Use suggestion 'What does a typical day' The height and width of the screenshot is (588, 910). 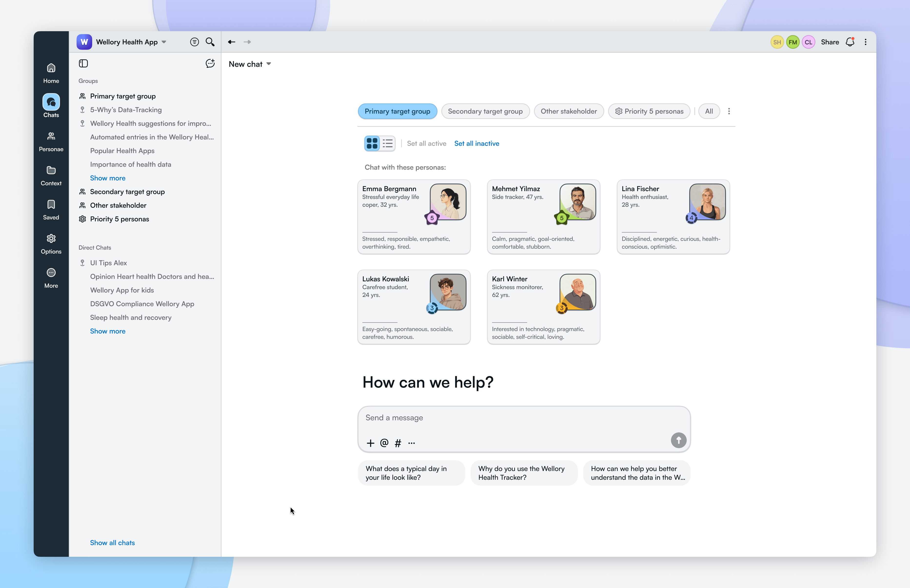click(x=411, y=473)
